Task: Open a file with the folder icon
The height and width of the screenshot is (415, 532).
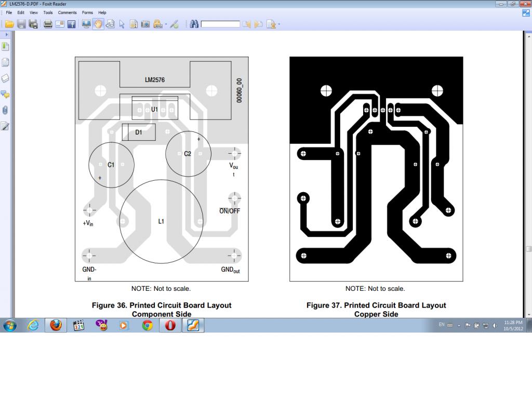Action: 9,24
